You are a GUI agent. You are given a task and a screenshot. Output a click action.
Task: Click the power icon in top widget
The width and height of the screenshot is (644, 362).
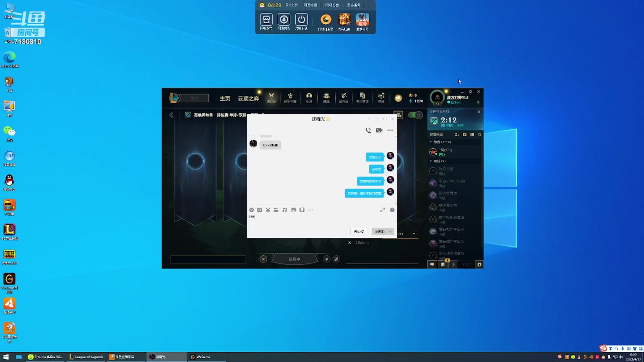click(x=301, y=20)
